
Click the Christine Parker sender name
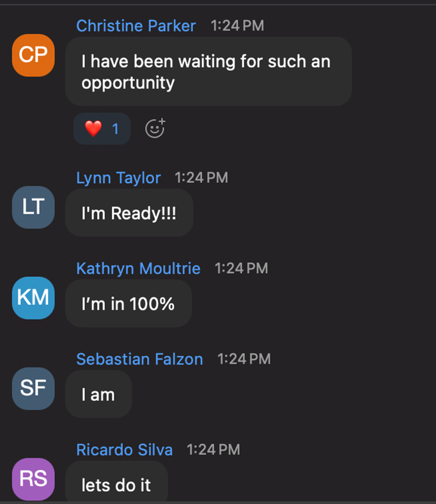click(x=136, y=26)
